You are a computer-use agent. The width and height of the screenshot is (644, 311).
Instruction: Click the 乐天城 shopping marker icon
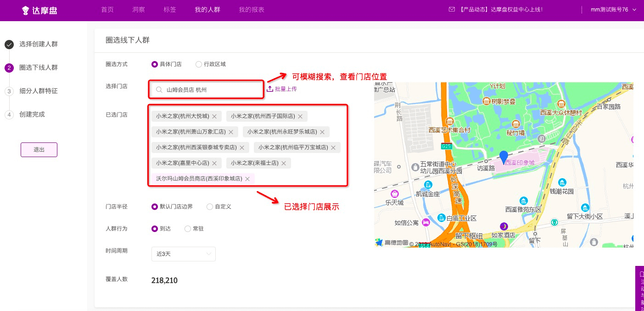click(394, 194)
